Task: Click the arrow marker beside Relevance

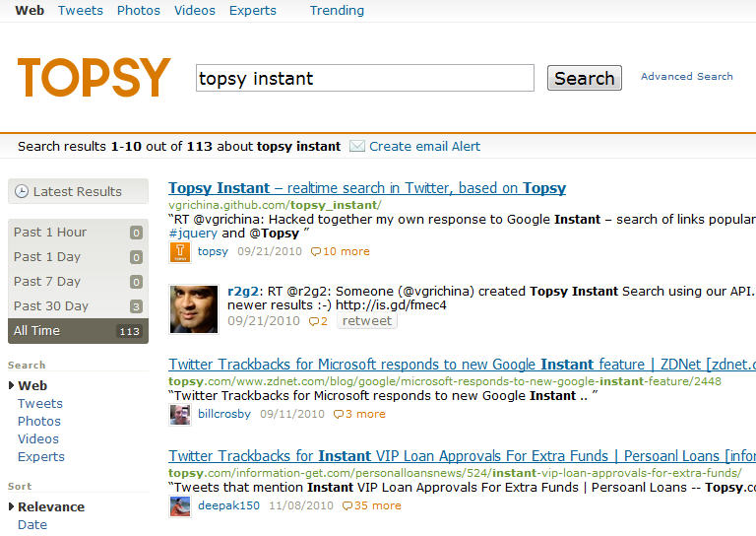Action: click(11, 506)
